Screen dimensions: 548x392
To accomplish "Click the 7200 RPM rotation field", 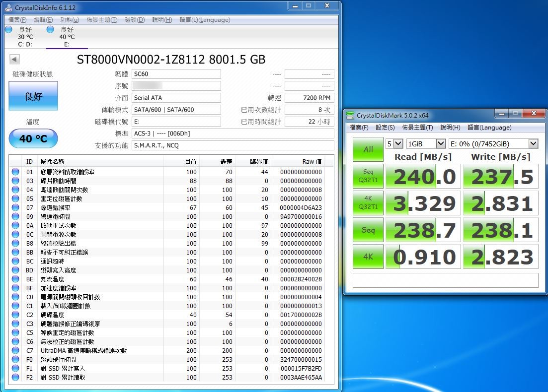I will (310, 98).
